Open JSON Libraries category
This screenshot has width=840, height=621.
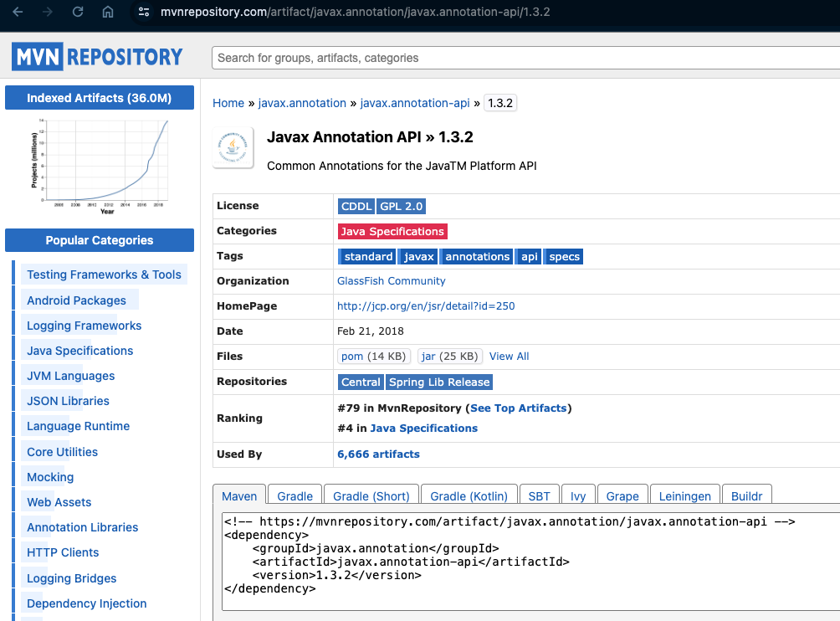coord(68,401)
